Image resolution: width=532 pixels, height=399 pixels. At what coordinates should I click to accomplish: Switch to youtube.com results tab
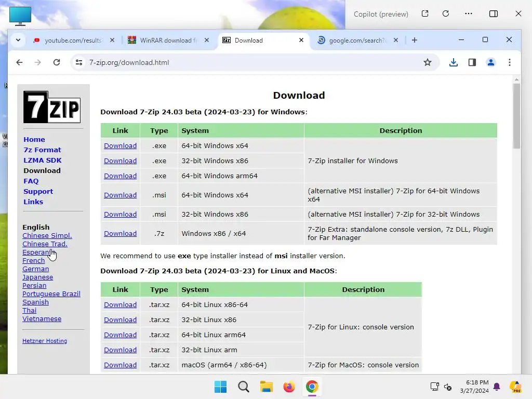72,41
